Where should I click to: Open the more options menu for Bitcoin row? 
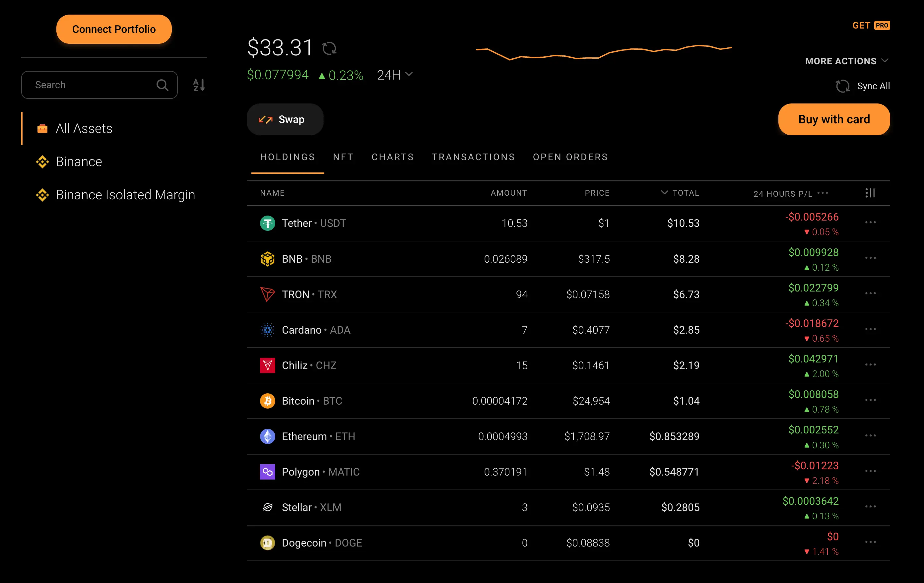pos(870,400)
